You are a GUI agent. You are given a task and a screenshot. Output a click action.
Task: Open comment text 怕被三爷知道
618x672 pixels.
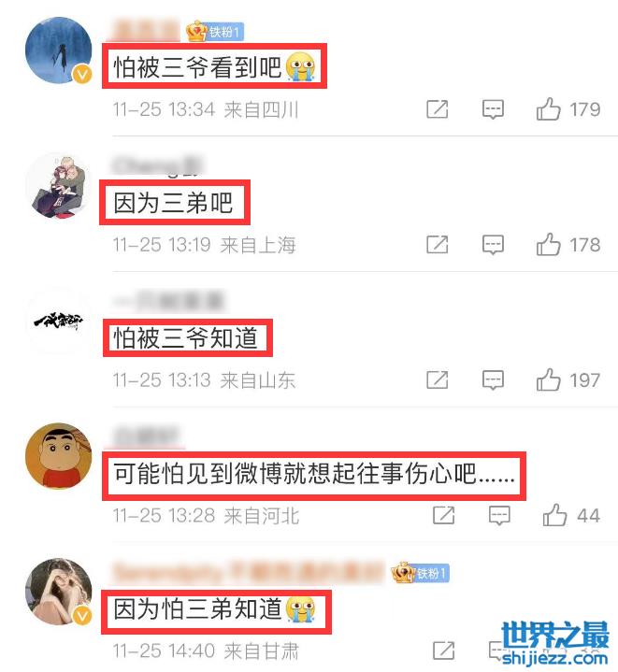pos(185,337)
